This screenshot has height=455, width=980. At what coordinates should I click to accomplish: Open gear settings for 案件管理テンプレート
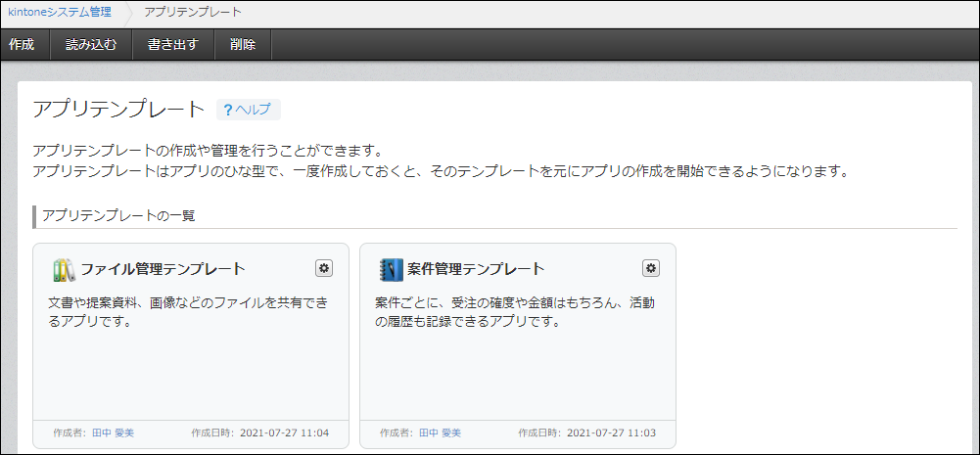tap(651, 268)
